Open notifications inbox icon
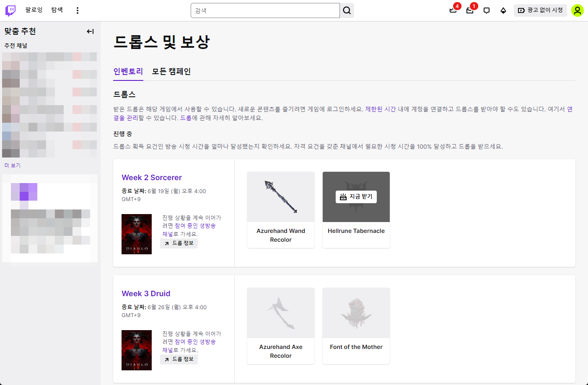This screenshot has width=588, height=385. pyautogui.click(x=470, y=10)
